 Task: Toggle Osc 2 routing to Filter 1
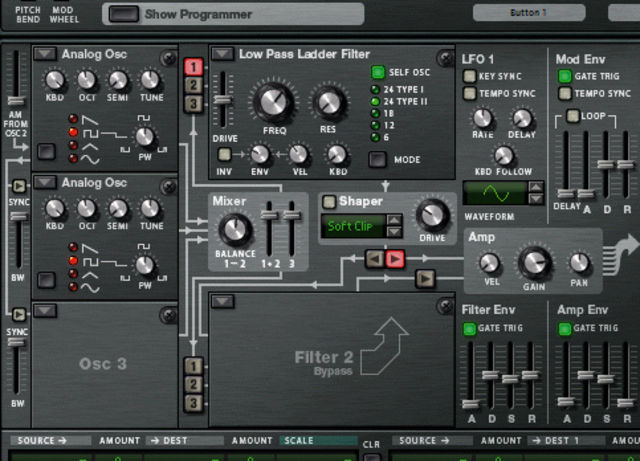193,85
